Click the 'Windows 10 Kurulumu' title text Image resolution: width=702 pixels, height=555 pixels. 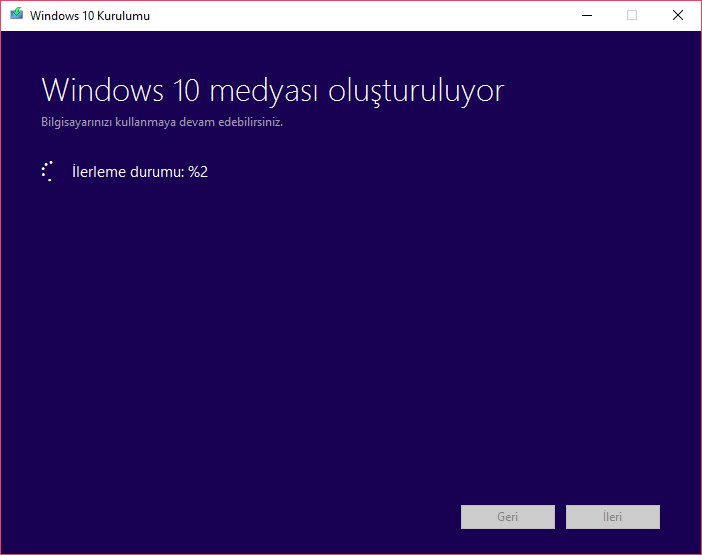click(90, 16)
